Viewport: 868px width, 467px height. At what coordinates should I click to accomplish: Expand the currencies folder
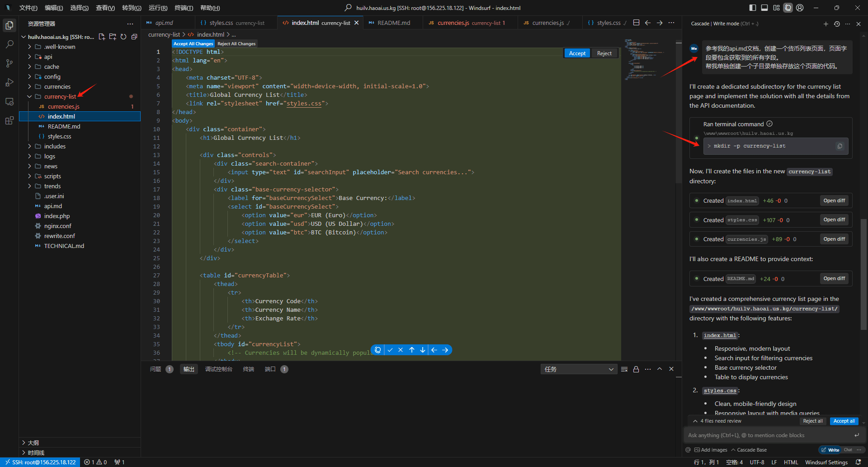tap(80, 86)
